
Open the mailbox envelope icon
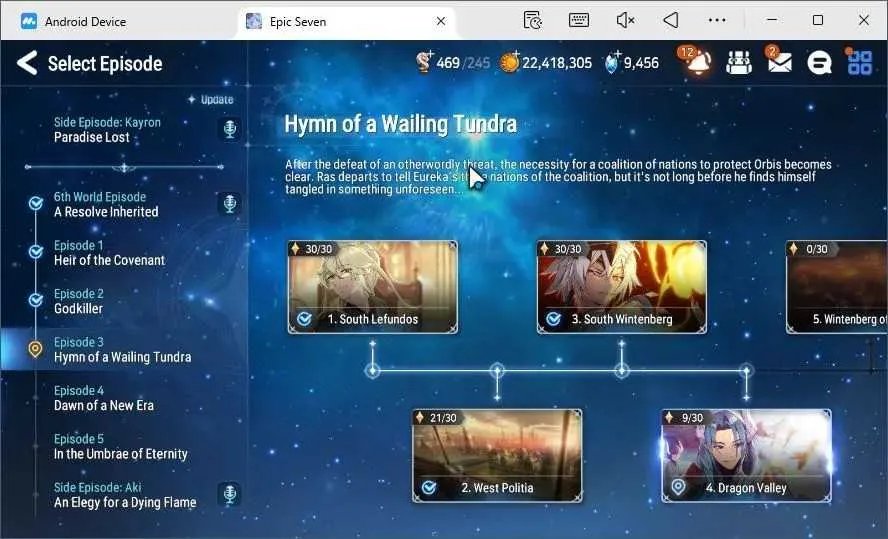pos(779,61)
